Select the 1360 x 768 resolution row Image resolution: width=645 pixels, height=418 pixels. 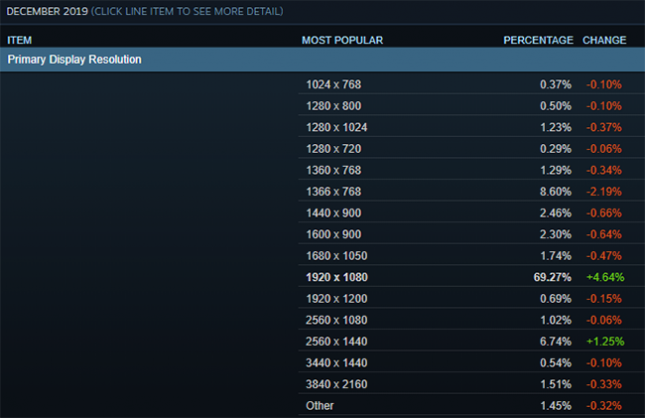click(471, 170)
